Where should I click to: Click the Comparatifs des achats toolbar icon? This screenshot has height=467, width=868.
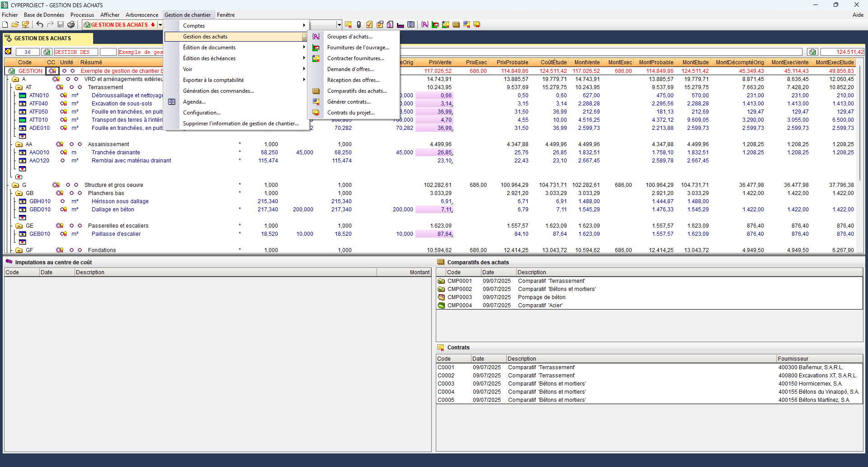click(456, 24)
